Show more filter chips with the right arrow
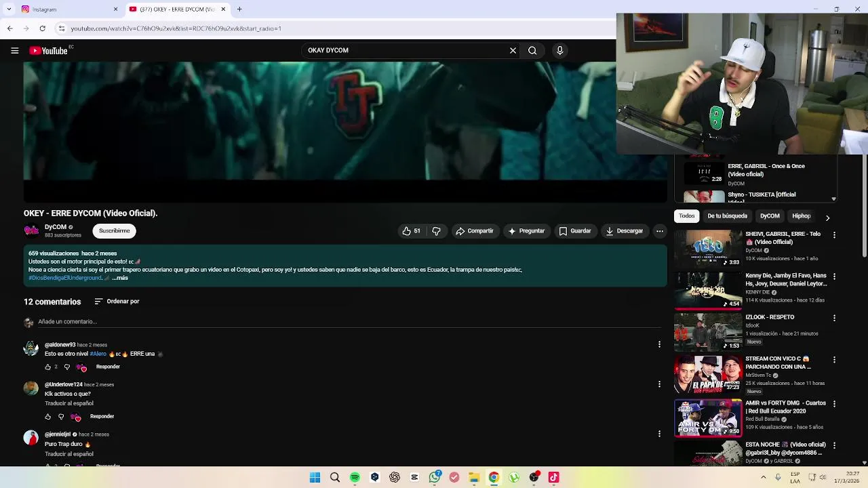The width and height of the screenshot is (868, 488). pyautogui.click(x=827, y=218)
